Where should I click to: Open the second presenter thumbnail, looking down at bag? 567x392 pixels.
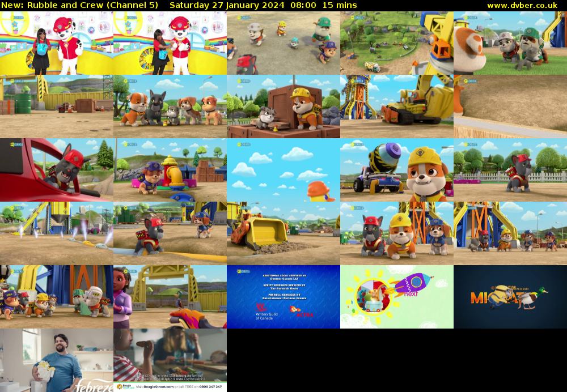coord(170,43)
